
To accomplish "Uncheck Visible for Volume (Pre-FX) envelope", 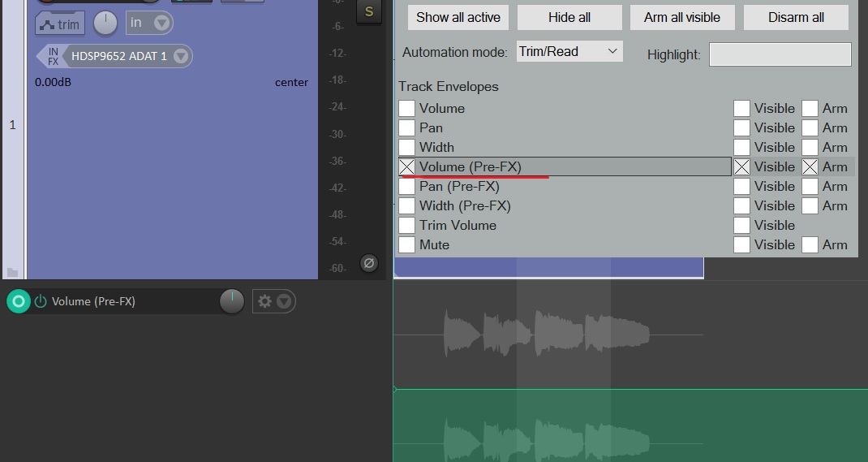I will (x=741, y=166).
